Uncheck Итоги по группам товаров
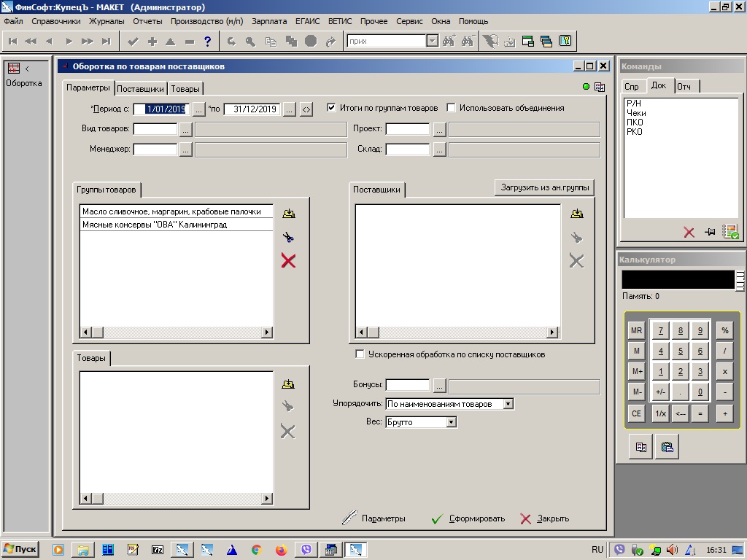This screenshot has height=560, width=747. click(331, 108)
